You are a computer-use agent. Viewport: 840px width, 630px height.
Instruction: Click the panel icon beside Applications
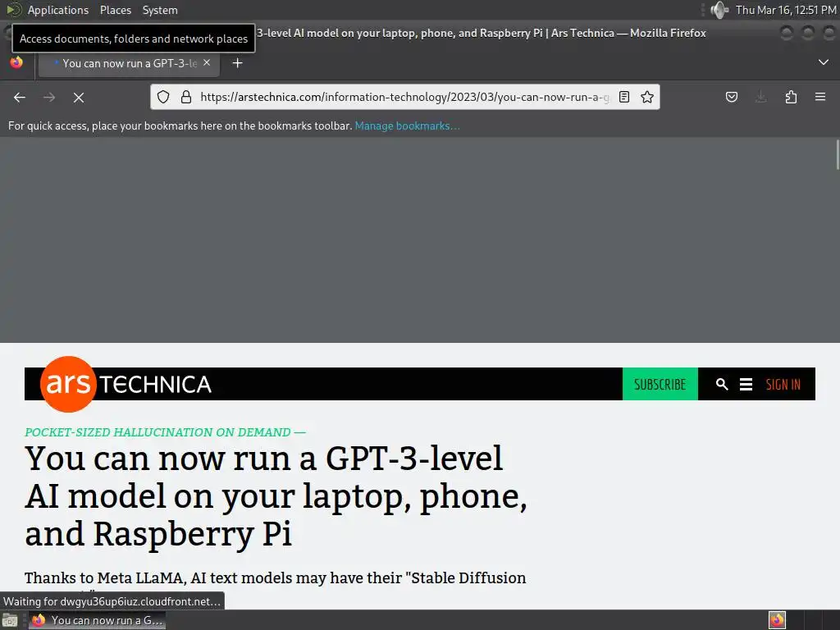[x=13, y=10]
